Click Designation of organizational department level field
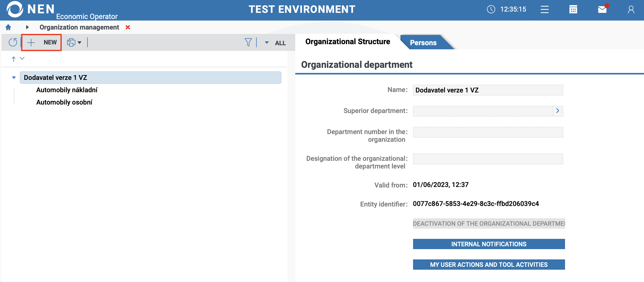 pyautogui.click(x=488, y=159)
